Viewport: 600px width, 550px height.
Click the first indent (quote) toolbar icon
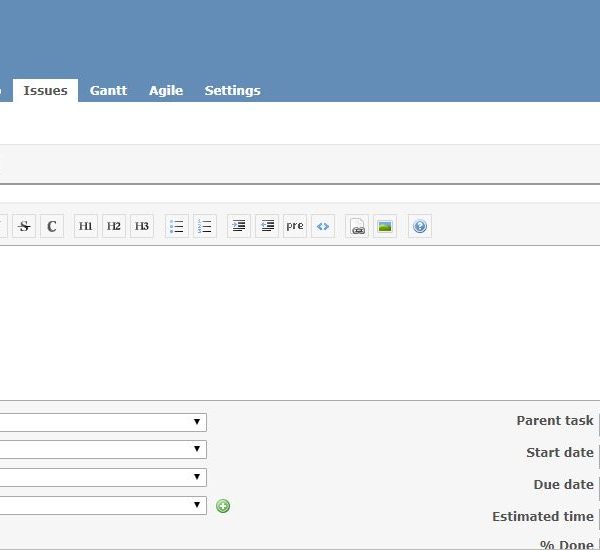pos(239,227)
